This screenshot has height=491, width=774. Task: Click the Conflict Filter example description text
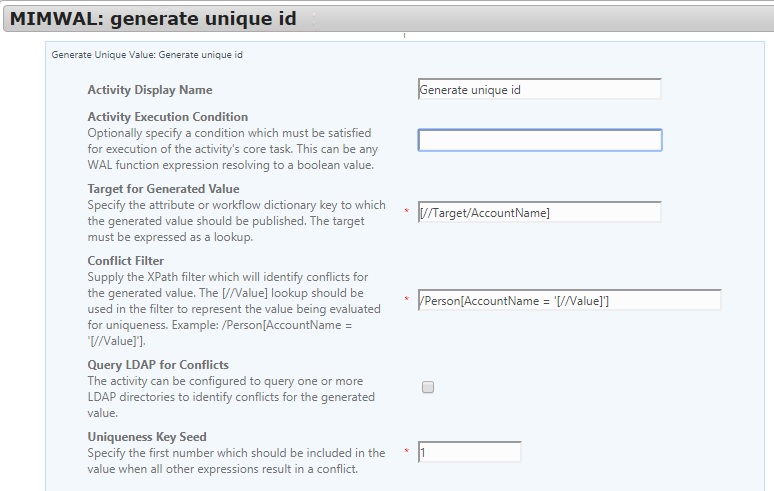click(234, 309)
